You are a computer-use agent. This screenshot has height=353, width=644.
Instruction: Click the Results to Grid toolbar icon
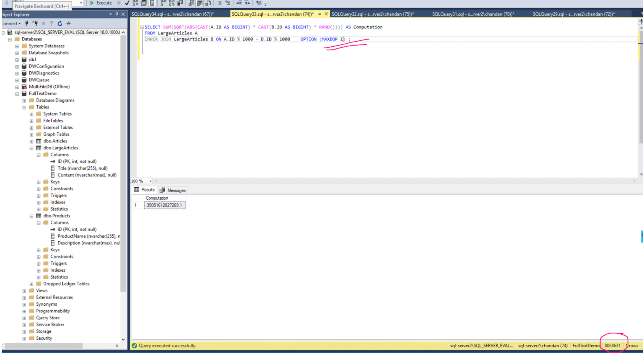coord(200,3)
